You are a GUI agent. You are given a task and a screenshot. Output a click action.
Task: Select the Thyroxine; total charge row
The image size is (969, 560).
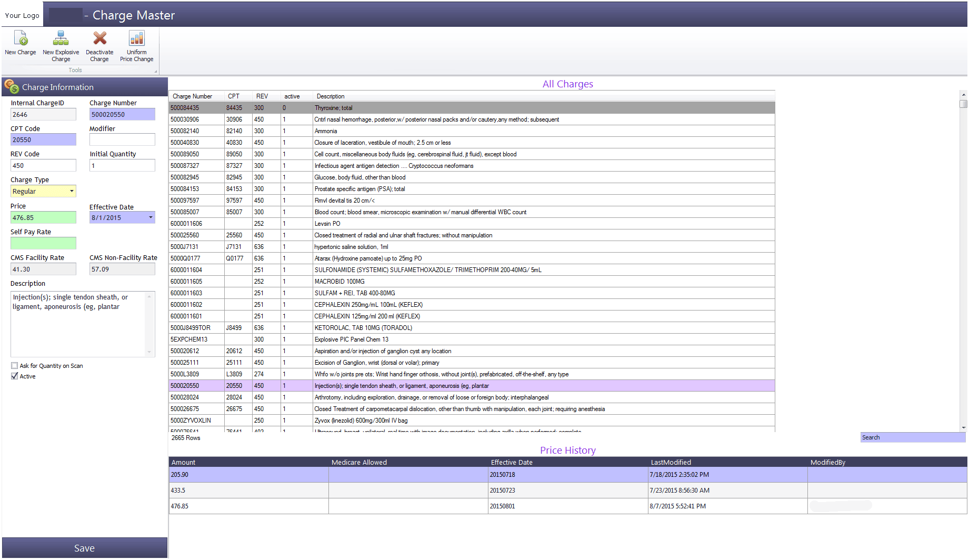pos(472,108)
